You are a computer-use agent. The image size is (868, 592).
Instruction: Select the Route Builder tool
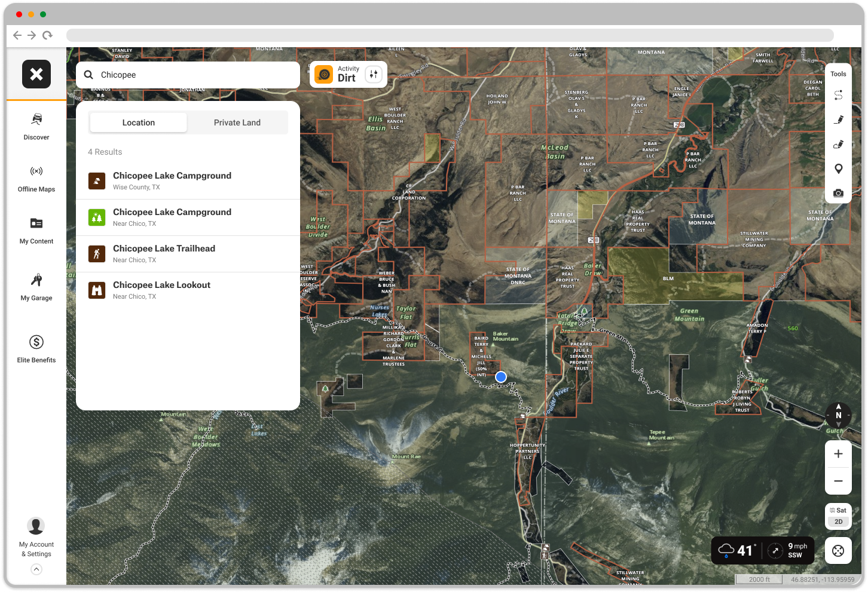coord(839,95)
